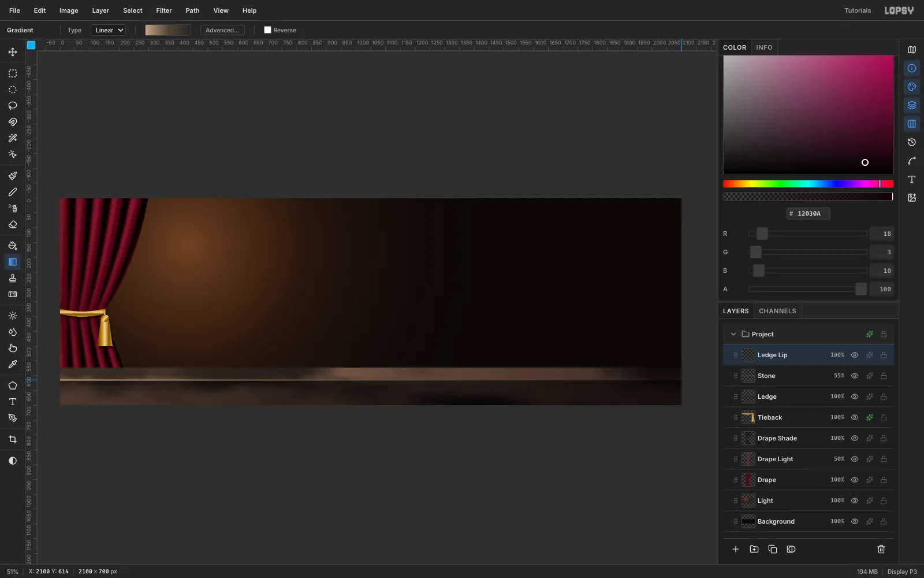Select the Pencil tool
This screenshot has height=578, width=924.
click(x=13, y=192)
